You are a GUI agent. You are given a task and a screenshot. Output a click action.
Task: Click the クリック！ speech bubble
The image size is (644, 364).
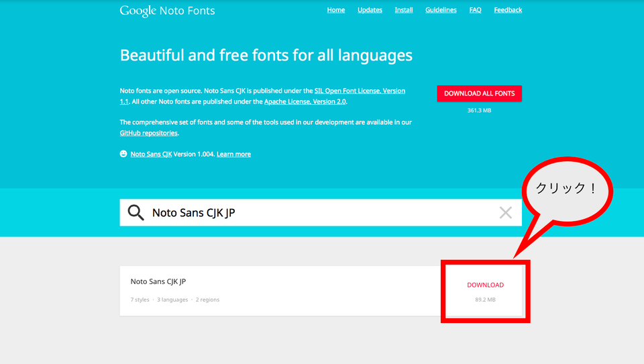click(567, 190)
